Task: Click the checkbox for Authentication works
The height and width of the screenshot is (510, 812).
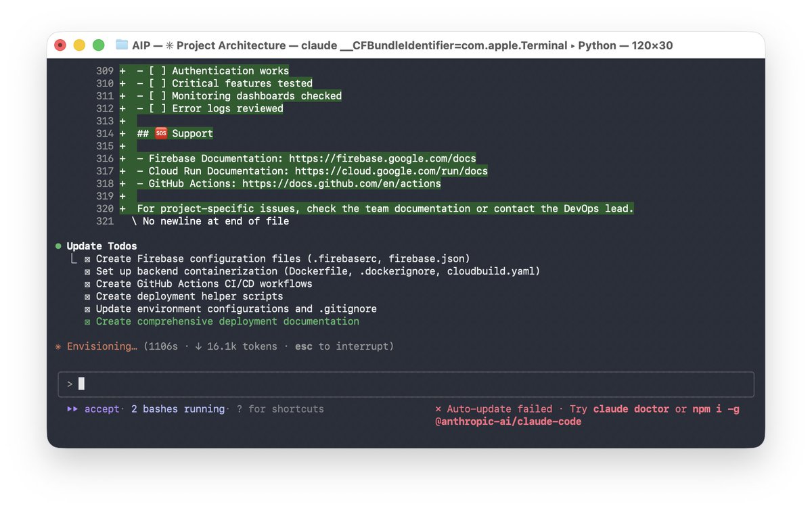Action: pos(158,71)
